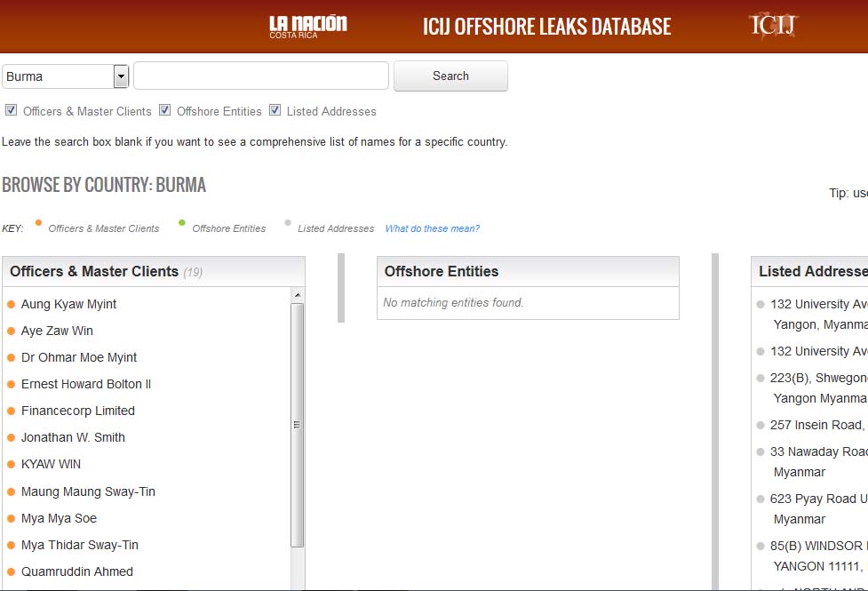Click the Search button
Viewport: 868px width, 591px height.
click(x=450, y=76)
